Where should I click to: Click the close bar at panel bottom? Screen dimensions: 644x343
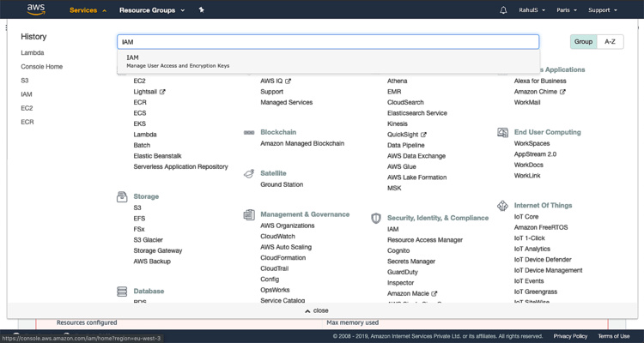(x=316, y=310)
